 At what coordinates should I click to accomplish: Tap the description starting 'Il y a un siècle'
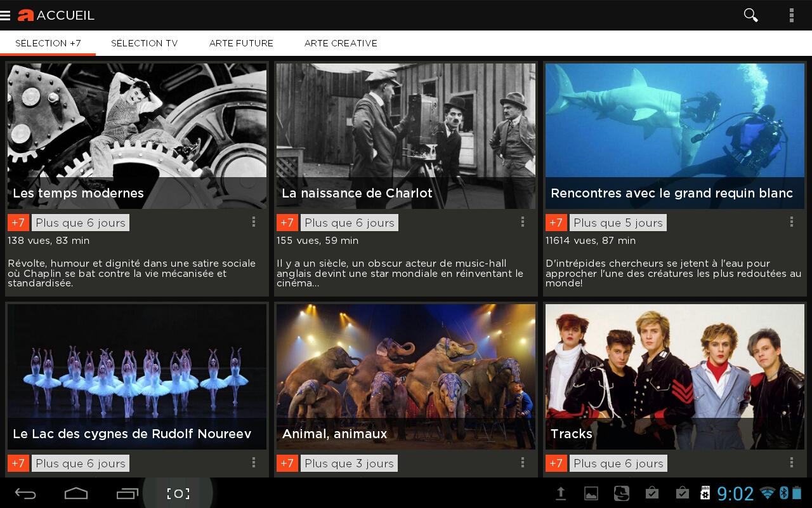(400, 273)
